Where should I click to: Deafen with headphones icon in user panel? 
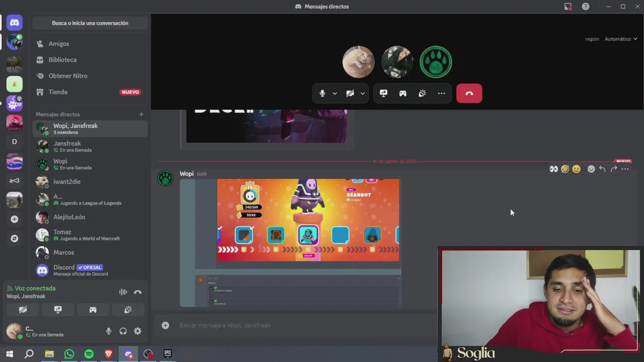(123, 331)
